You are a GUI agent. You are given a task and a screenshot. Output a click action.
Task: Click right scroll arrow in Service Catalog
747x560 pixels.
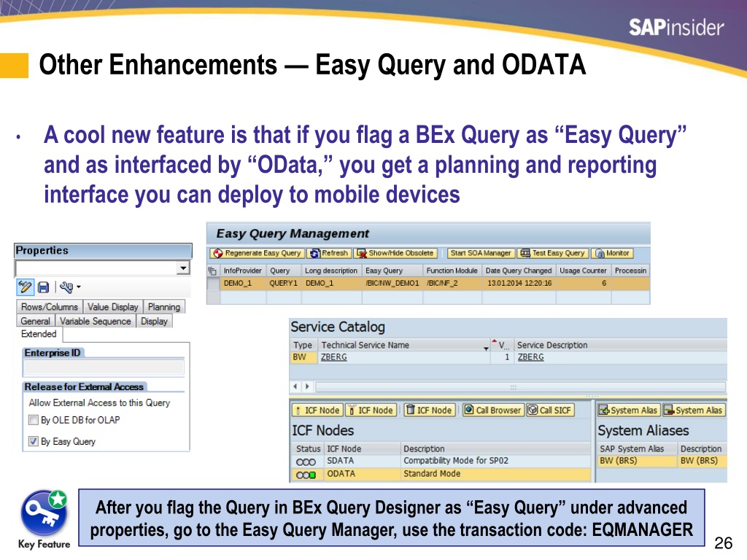[x=307, y=386]
